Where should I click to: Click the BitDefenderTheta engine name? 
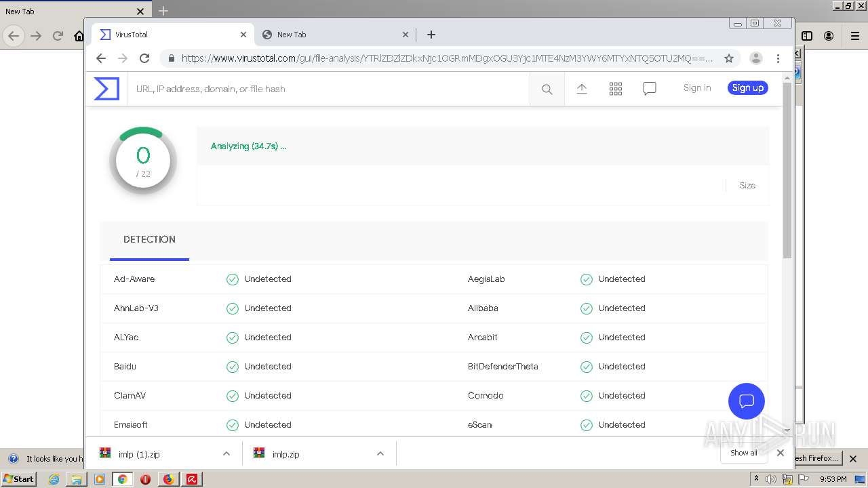(x=503, y=367)
